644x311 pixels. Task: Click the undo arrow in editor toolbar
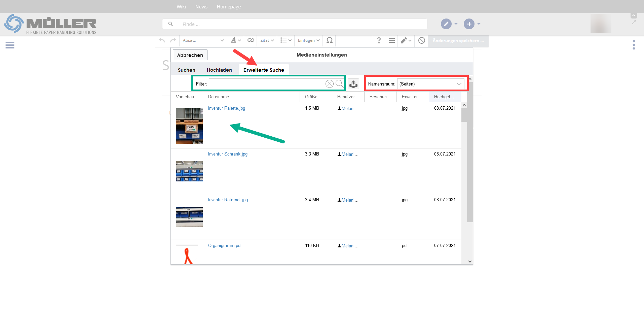(162, 40)
